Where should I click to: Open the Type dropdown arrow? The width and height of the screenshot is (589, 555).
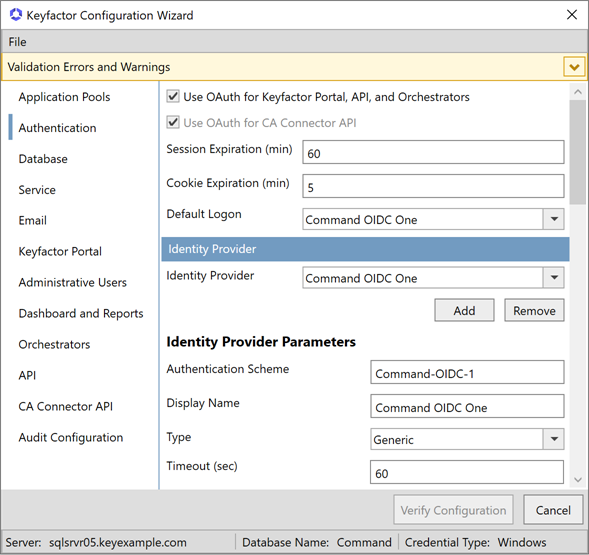554,439
